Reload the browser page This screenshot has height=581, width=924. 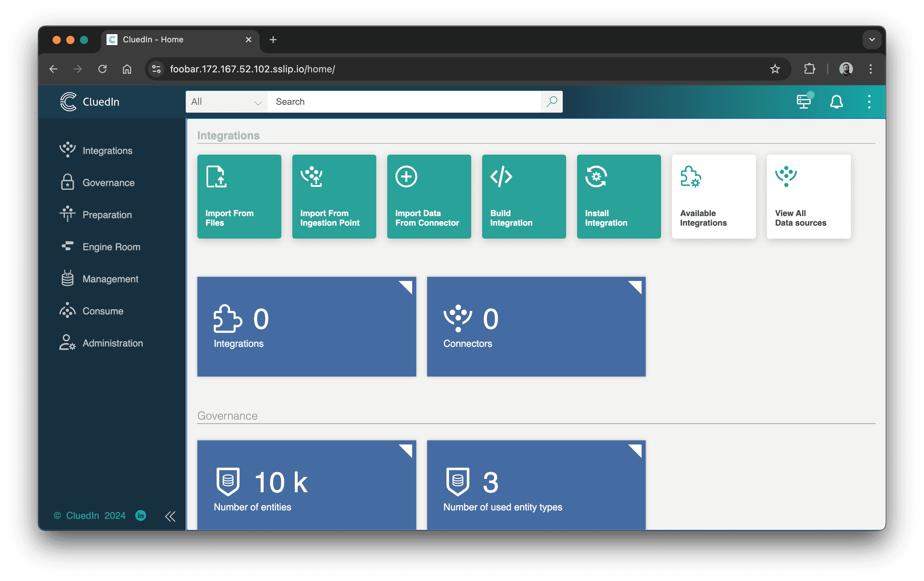tap(102, 69)
